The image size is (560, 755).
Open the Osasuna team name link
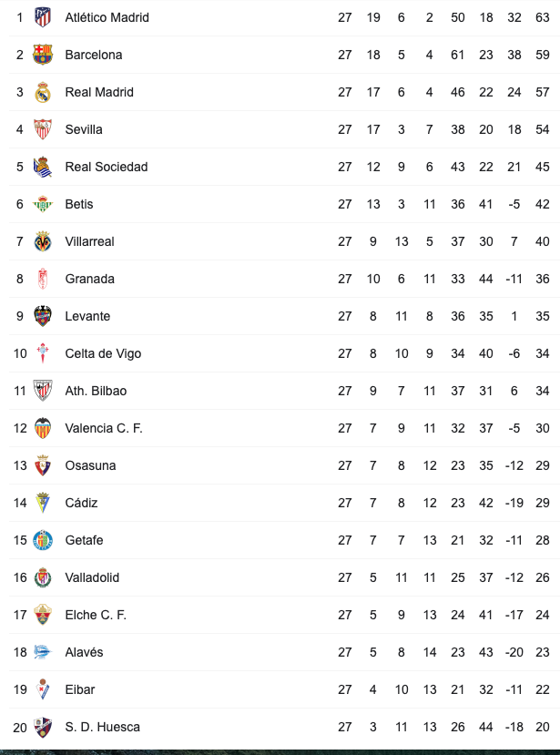click(90, 465)
